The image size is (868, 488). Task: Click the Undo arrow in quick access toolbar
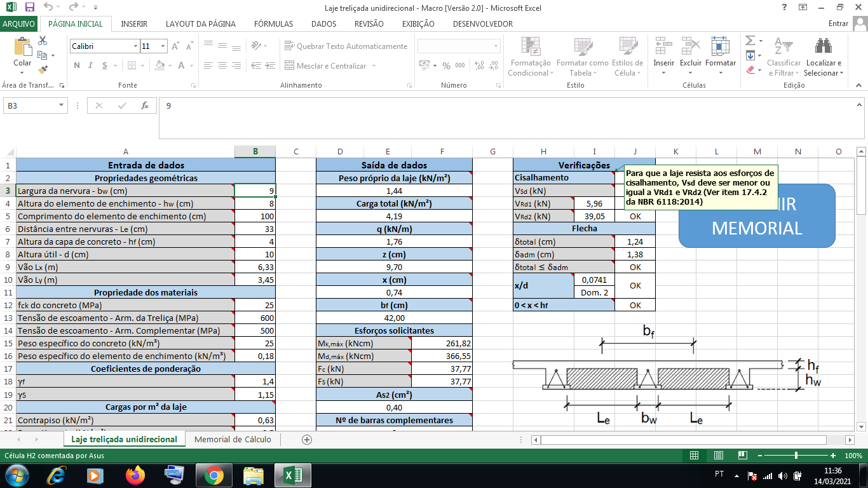tap(49, 8)
